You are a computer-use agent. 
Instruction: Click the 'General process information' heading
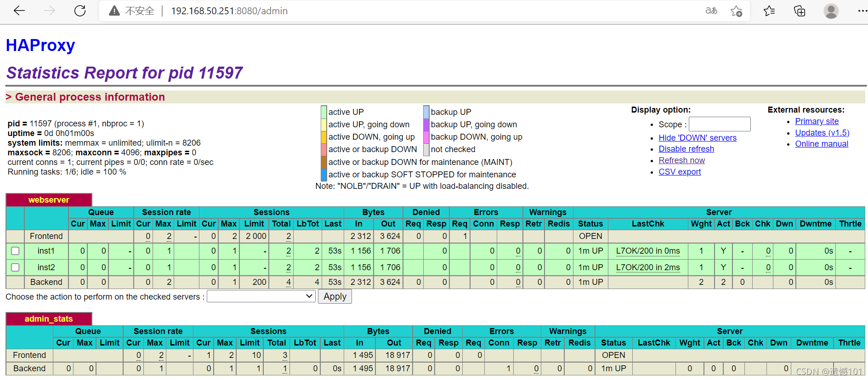pos(90,97)
